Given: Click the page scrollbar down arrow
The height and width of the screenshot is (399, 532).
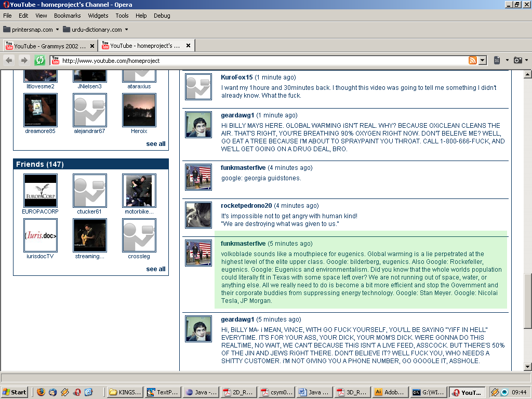Looking at the screenshot, I should pyautogui.click(x=528, y=367).
